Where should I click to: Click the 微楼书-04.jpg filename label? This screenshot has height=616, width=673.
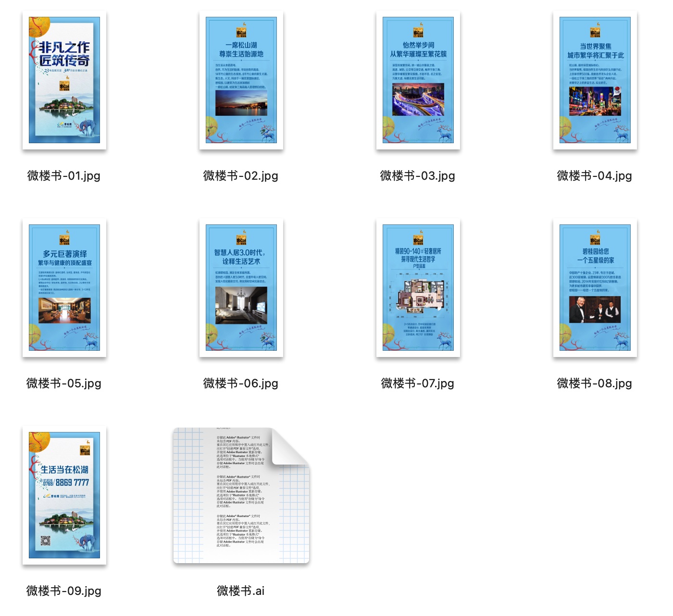tap(595, 176)
